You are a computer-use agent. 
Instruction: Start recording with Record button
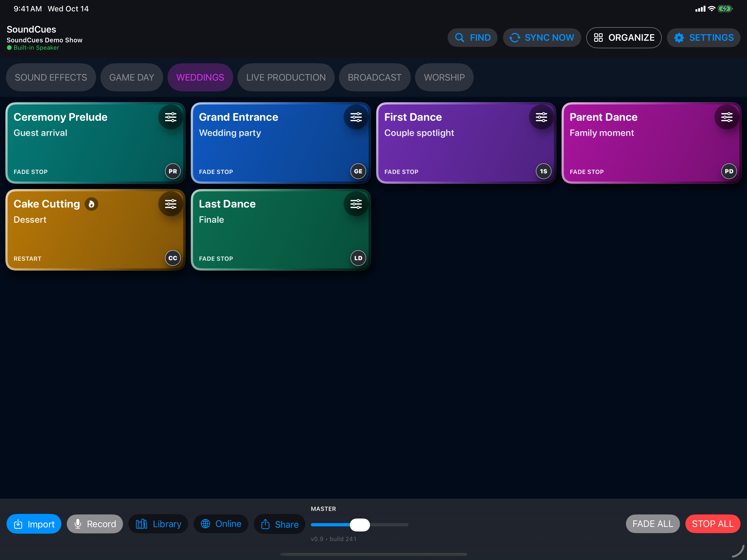95,524
